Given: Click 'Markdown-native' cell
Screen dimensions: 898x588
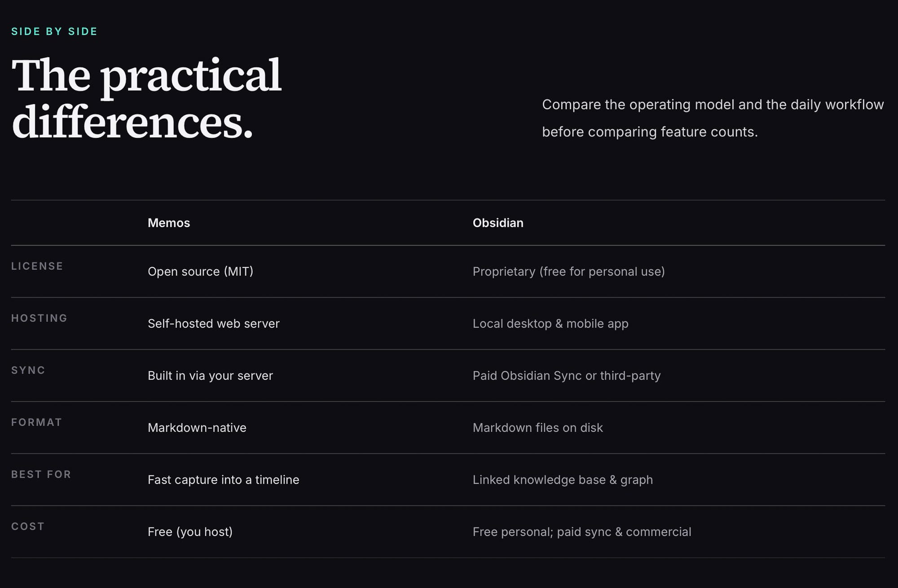Looking at the screenshot, I should point(197,428).
